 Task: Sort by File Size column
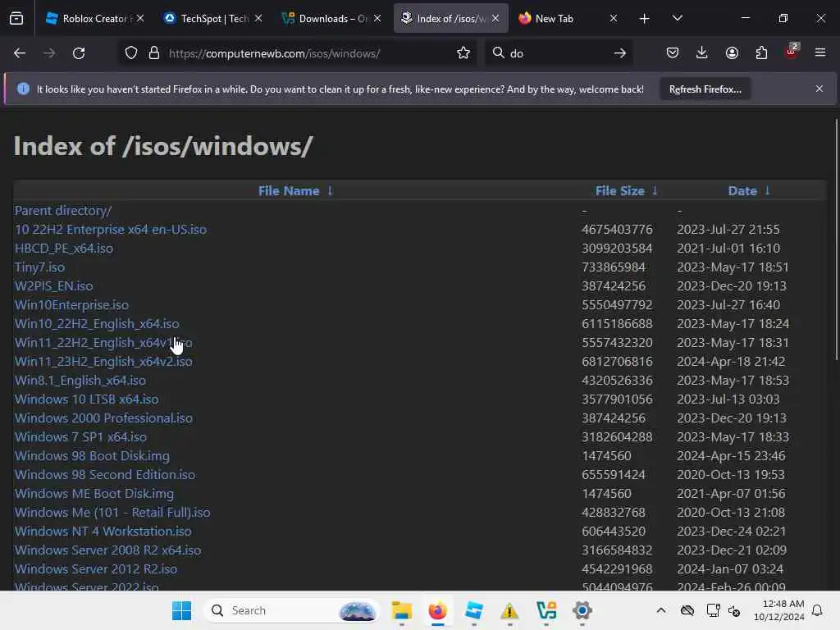pos(620,191)
